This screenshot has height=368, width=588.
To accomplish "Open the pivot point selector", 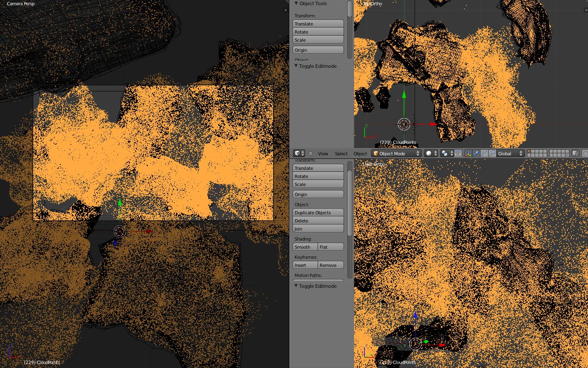I will pyautogui.click(x=447, y=154).
